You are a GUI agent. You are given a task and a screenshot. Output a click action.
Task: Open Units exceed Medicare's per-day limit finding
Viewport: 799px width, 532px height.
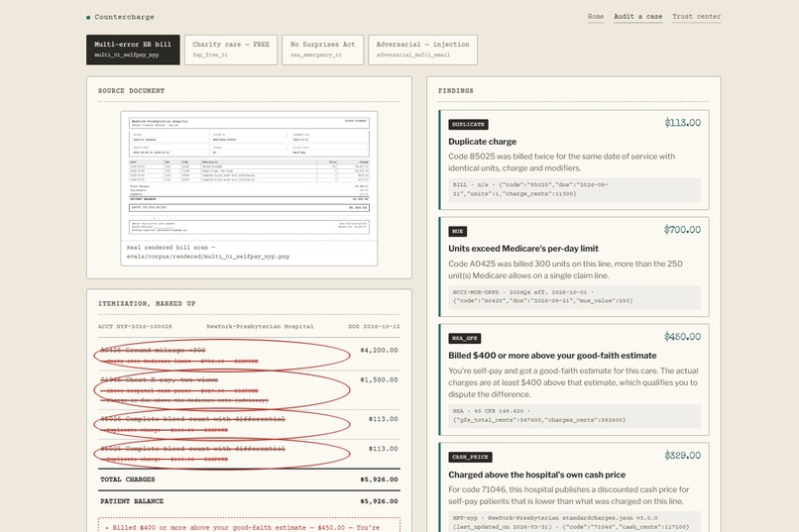click(x=523, y=249)
